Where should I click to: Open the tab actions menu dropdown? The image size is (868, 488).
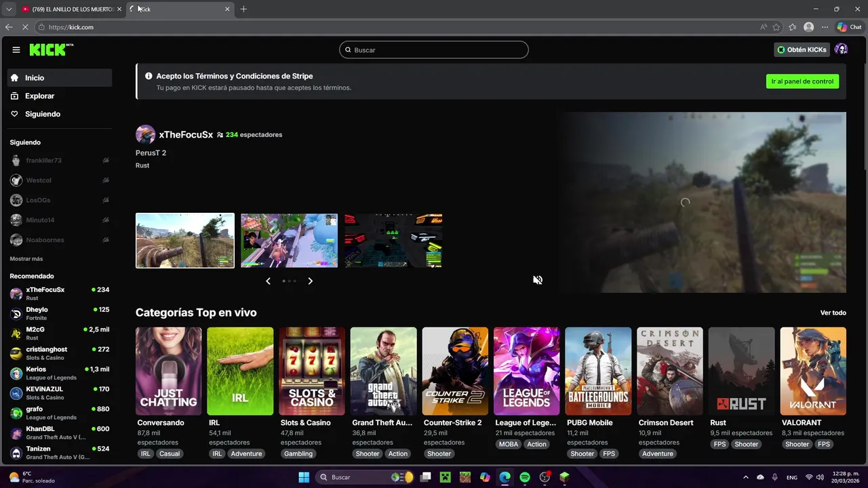pyautogui.click(x=9, y=9)
